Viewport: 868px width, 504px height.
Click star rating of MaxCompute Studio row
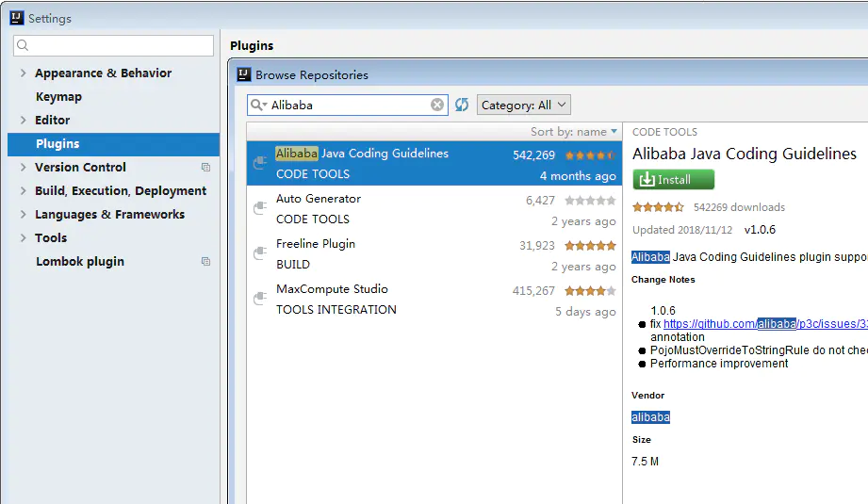590,290
